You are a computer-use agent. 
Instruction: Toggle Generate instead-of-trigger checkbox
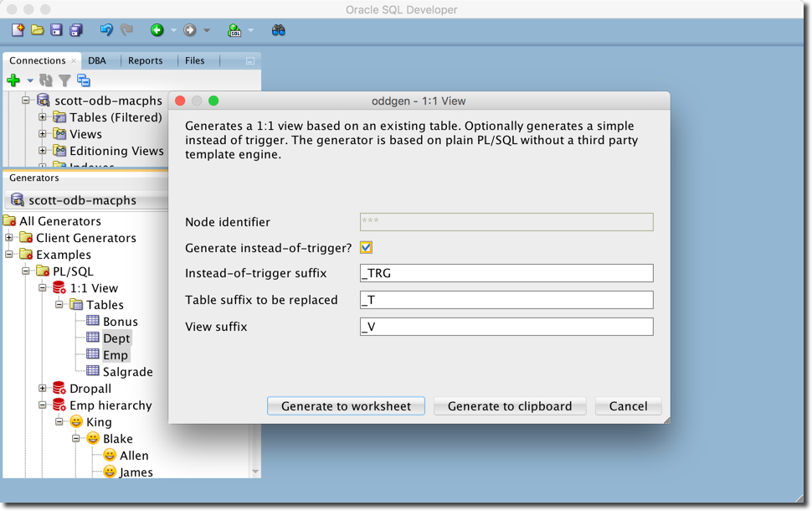[366, 247]
